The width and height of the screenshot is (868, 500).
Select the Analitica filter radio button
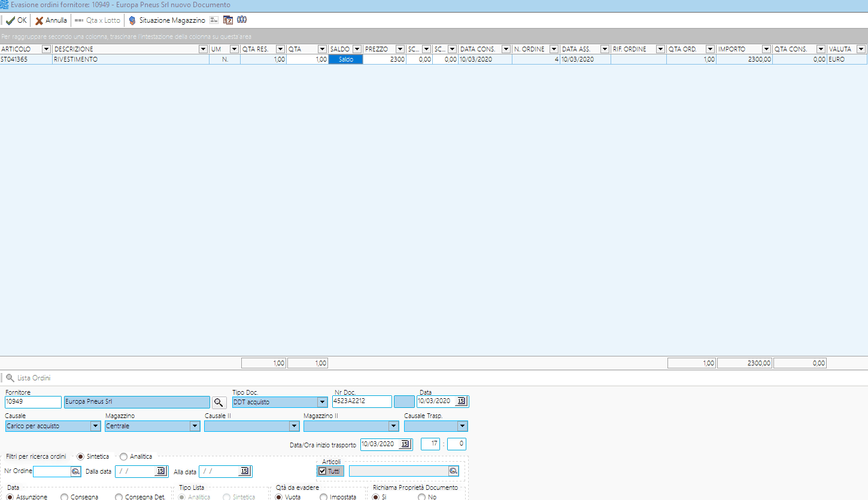[124, 457]
